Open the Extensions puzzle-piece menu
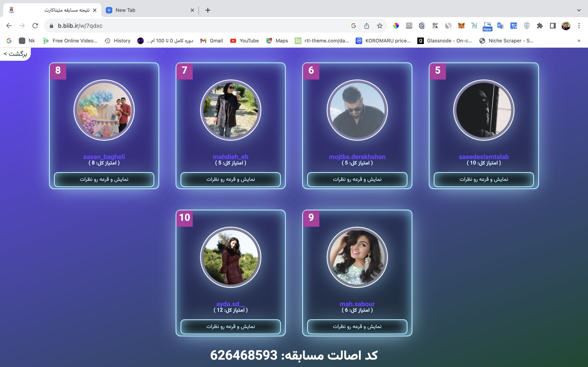 point(540,26)
